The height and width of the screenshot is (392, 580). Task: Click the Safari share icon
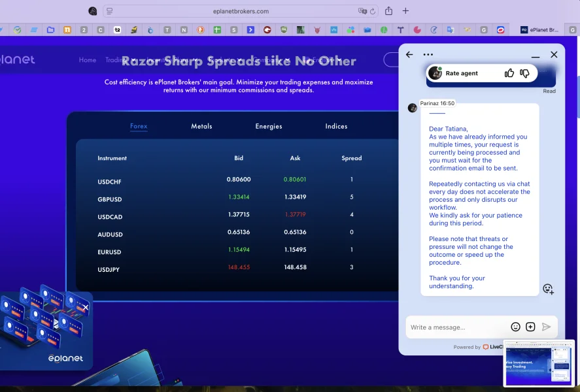[388, 11]
